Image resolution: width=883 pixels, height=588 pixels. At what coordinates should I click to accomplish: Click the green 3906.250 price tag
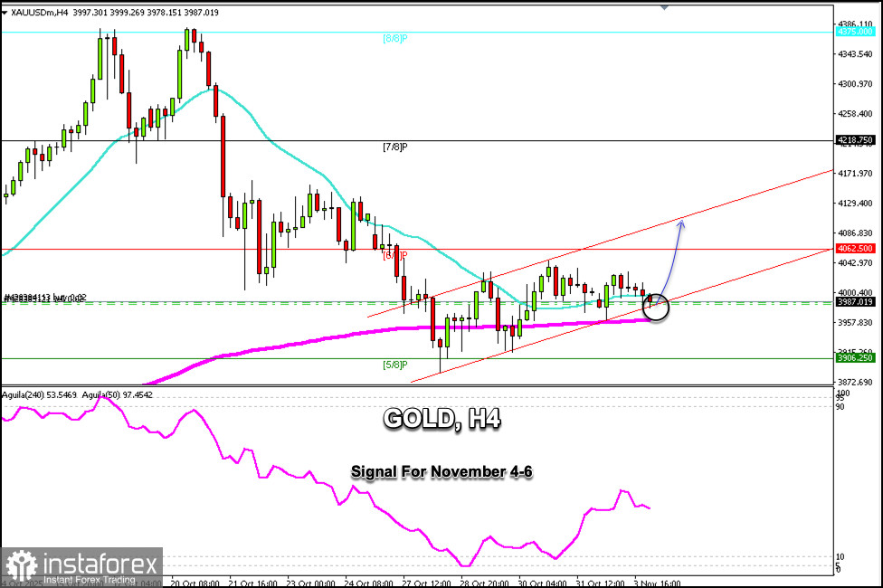(855, 357)
